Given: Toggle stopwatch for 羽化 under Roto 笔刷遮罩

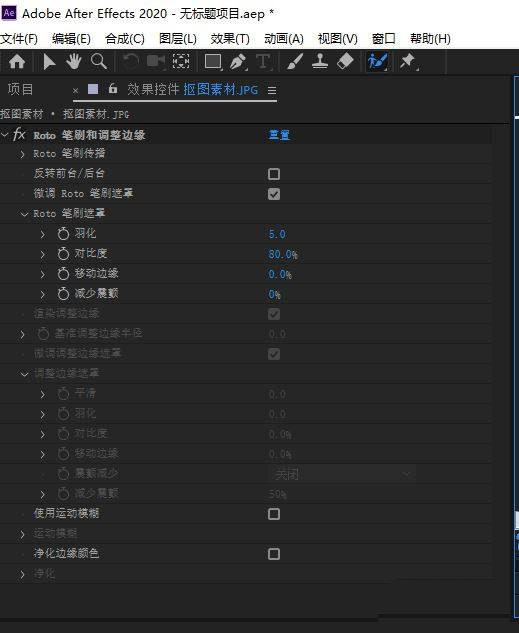Looking at the screenshot, I should [63, 234].
